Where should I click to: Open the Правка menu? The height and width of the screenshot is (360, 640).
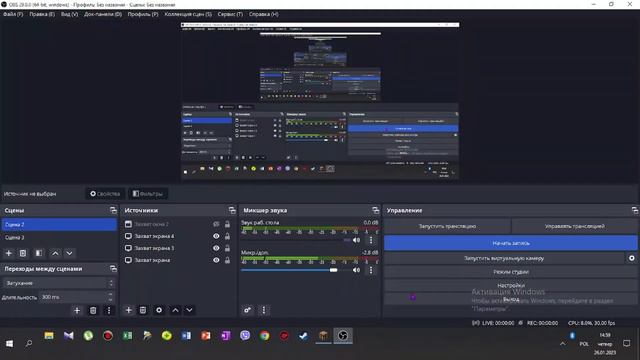click(42, 14)
